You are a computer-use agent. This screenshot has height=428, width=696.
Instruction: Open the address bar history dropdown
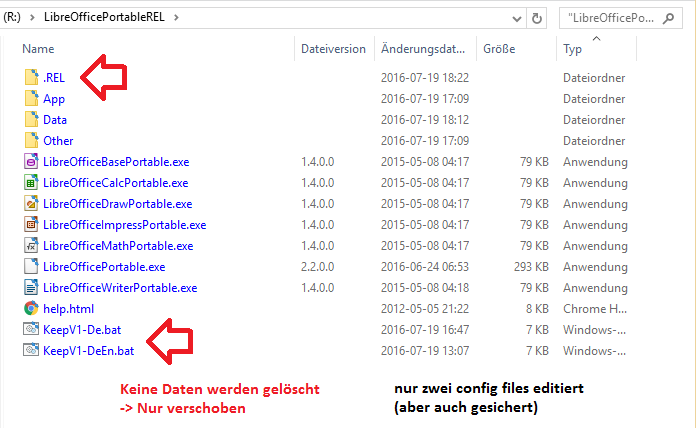point(517,19)
